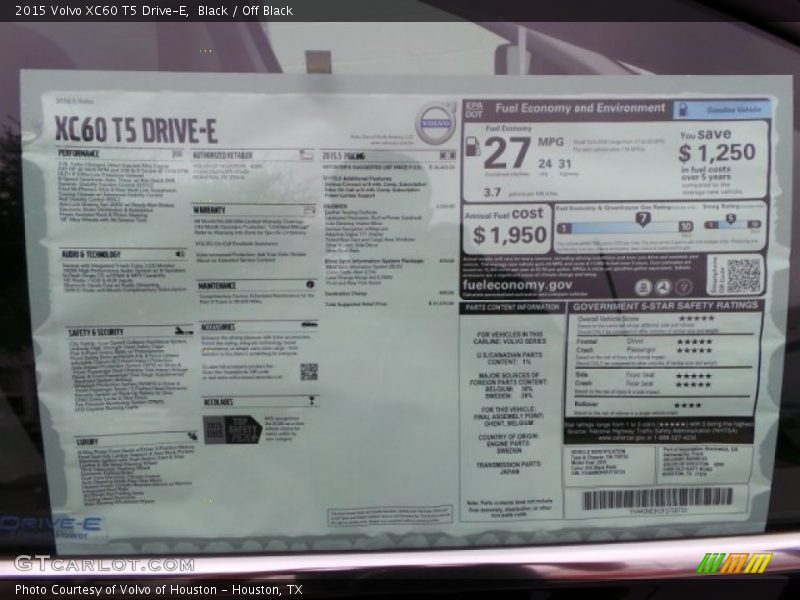Click the Gasoline Vehicle label

coord(721,109)
